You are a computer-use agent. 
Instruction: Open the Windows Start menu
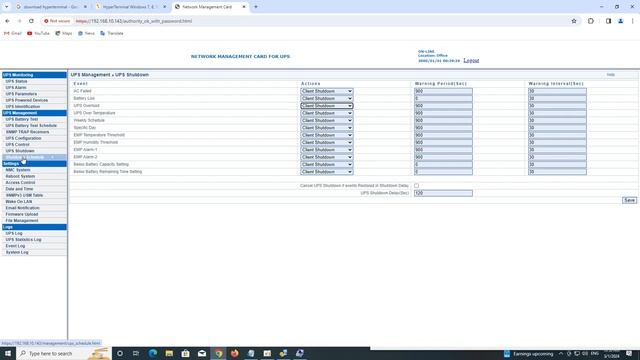click(8, 353)
